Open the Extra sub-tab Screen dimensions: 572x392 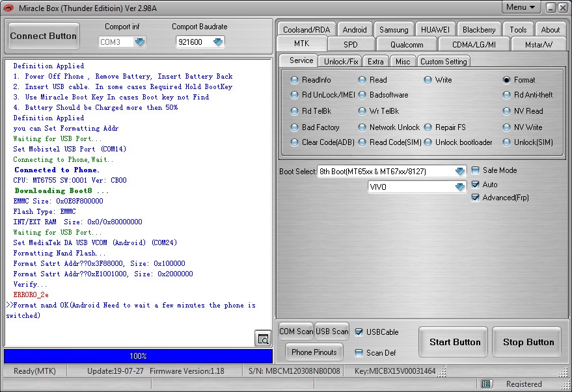pos(375,61)
